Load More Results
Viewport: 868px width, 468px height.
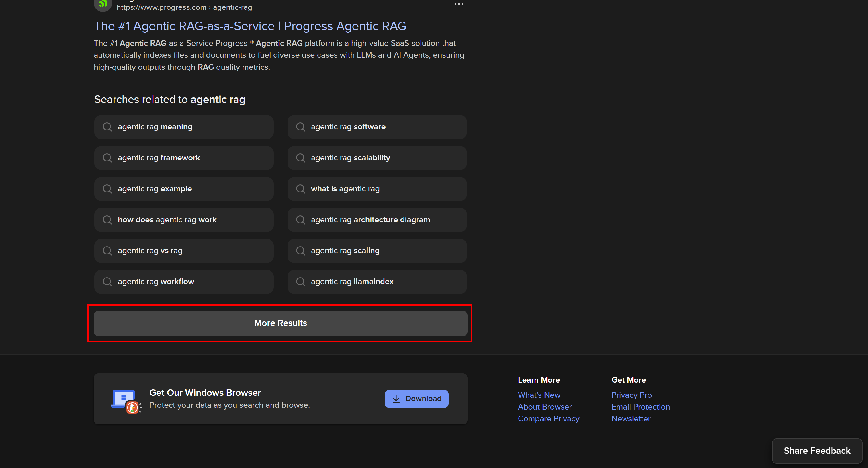[280, 323]
